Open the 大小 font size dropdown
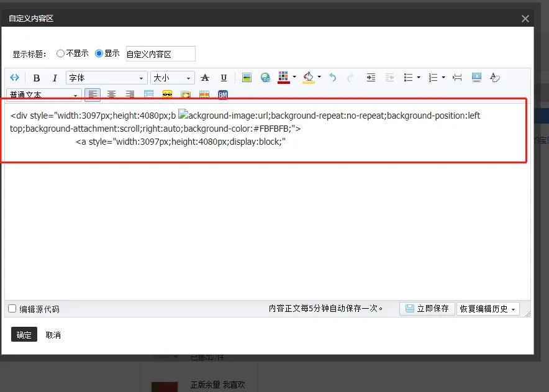This screenshot has height=392, width=549. click(x=172, y=77)
